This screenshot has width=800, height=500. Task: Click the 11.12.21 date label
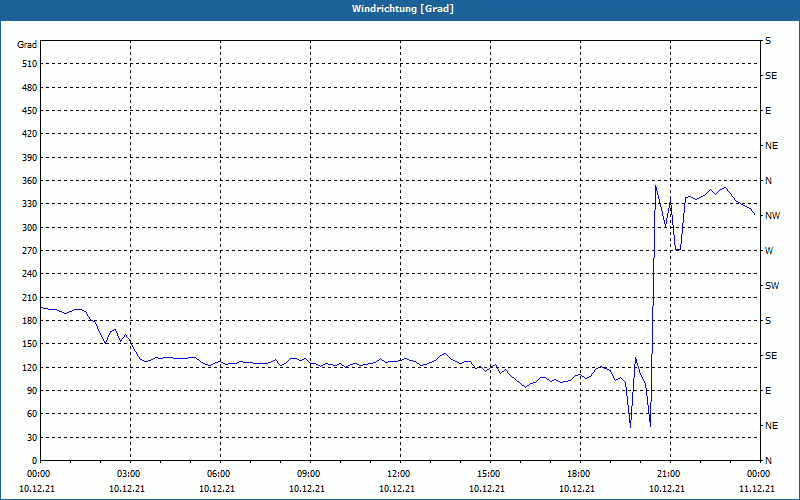tap(757, 488)
